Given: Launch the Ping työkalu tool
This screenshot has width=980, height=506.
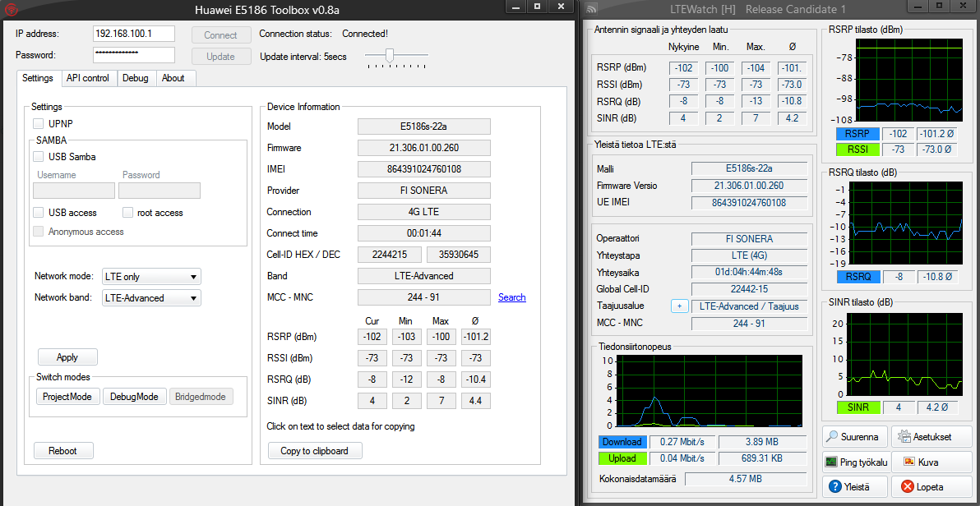Looking at the screenshot, I should 856,462.
